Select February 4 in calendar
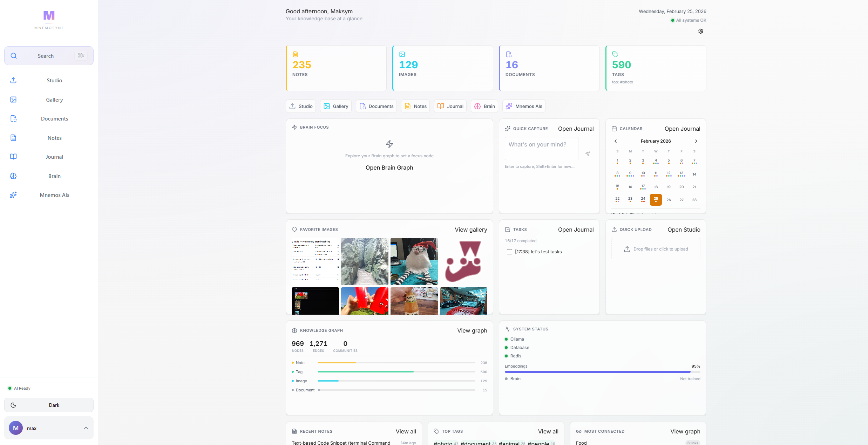Viewport: 868px width, 445px height. 656,161
